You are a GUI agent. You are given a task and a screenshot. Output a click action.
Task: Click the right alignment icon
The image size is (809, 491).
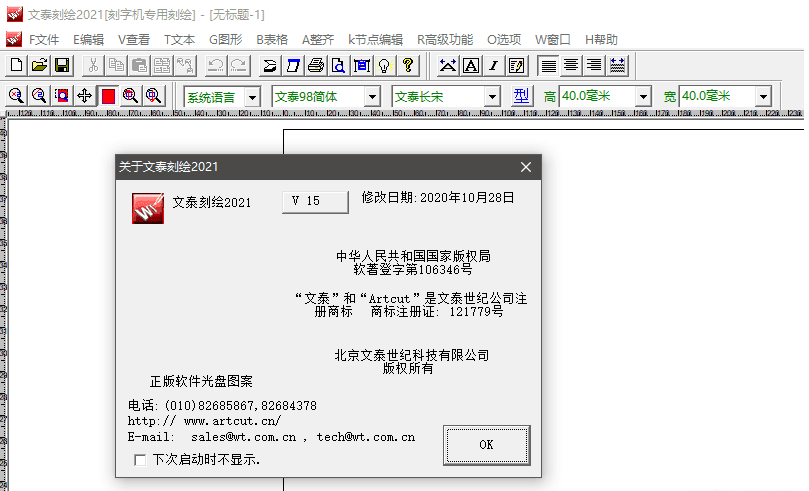point(594,66)
